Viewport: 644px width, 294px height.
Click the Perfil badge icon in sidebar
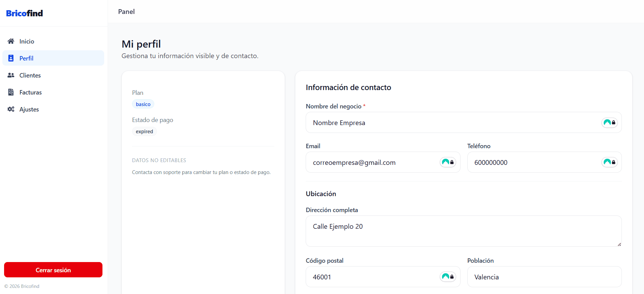[11, 58]
